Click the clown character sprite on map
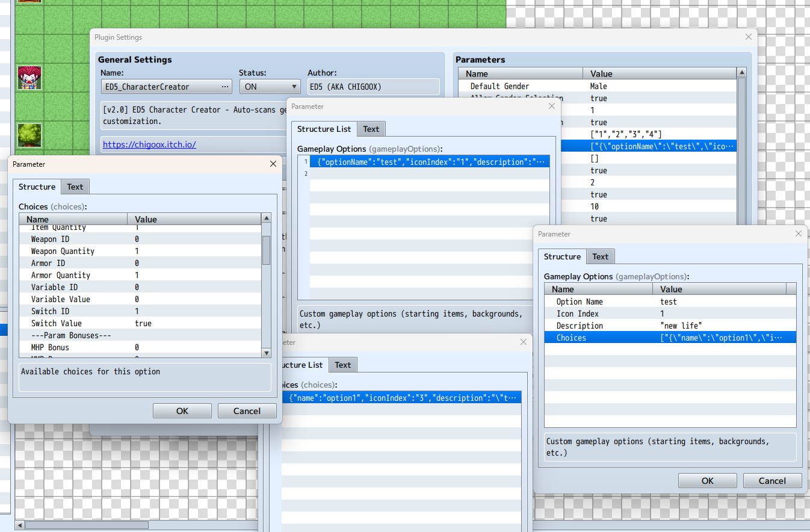Image resolution: width=810 pixels, height=532 pixels. coord(29,78)
